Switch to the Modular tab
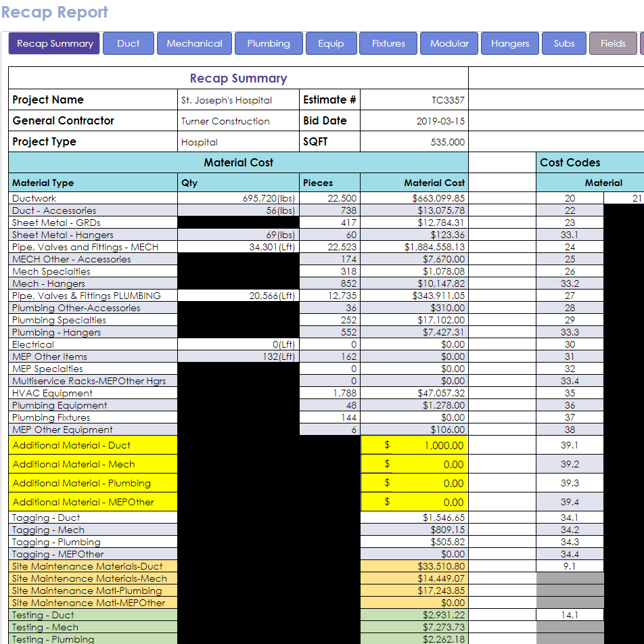Image resolution: width=644 pixels, height=644 pixels. [x=449, y=43]
